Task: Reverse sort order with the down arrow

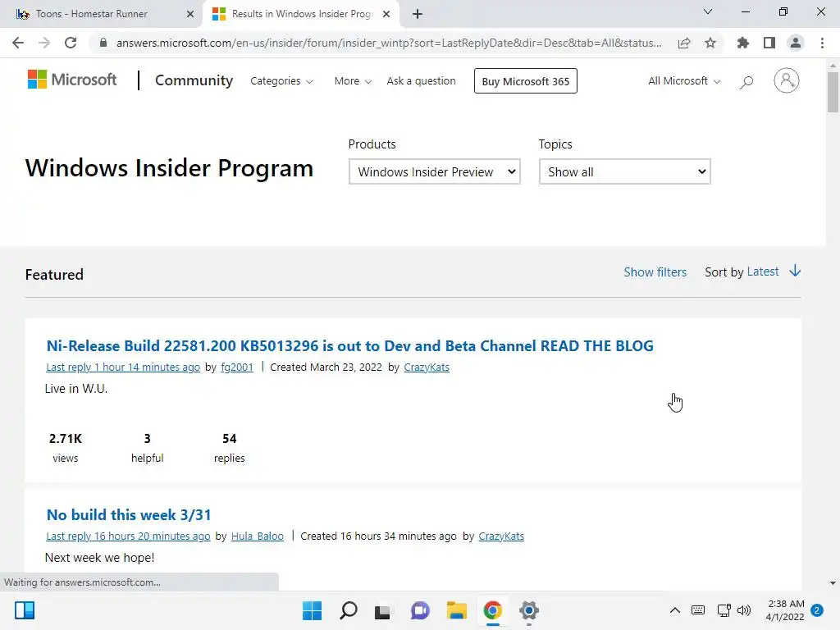Action: pos(795,271)
